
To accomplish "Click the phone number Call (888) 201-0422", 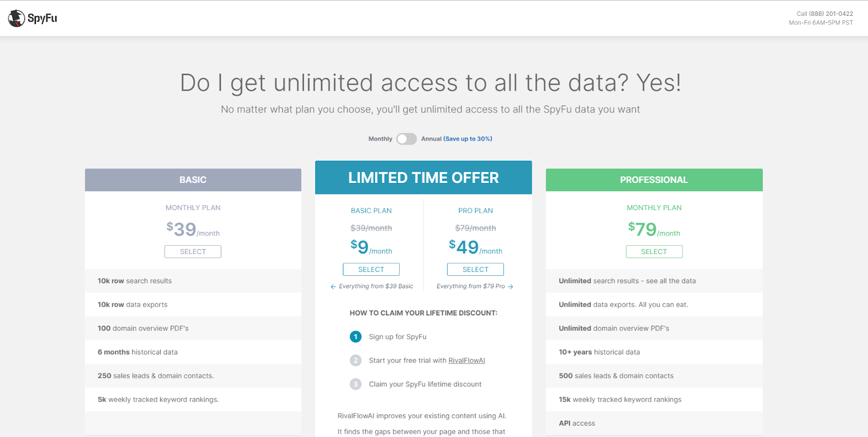I will [x=825, y=14].
